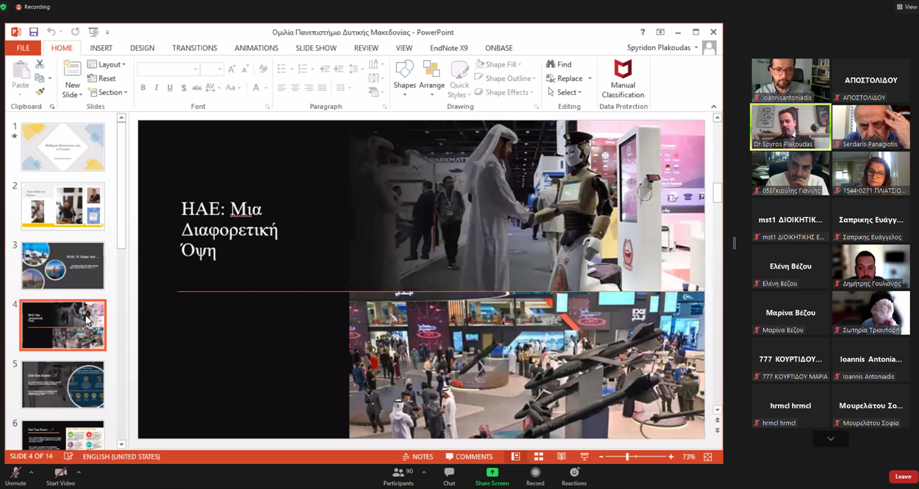Open the Select dropdown in Editing group
The image size is (919, 489).
click(564, 92)
